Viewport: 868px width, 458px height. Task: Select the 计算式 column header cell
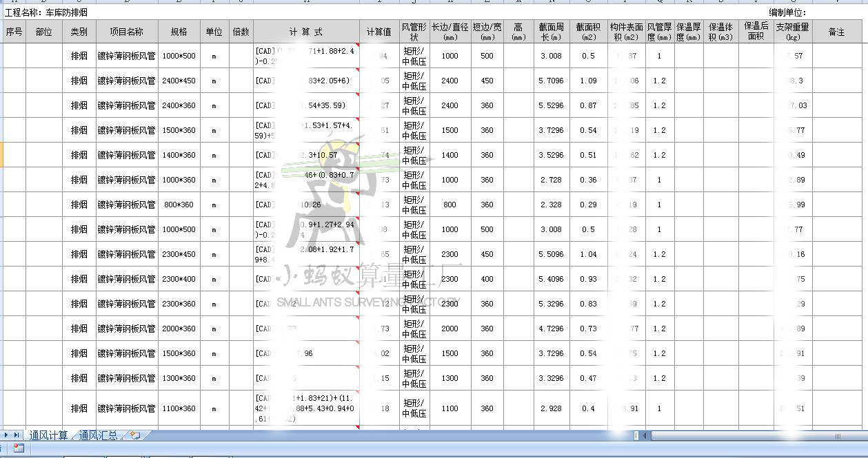pyautogui.click(x=305, y=32)
